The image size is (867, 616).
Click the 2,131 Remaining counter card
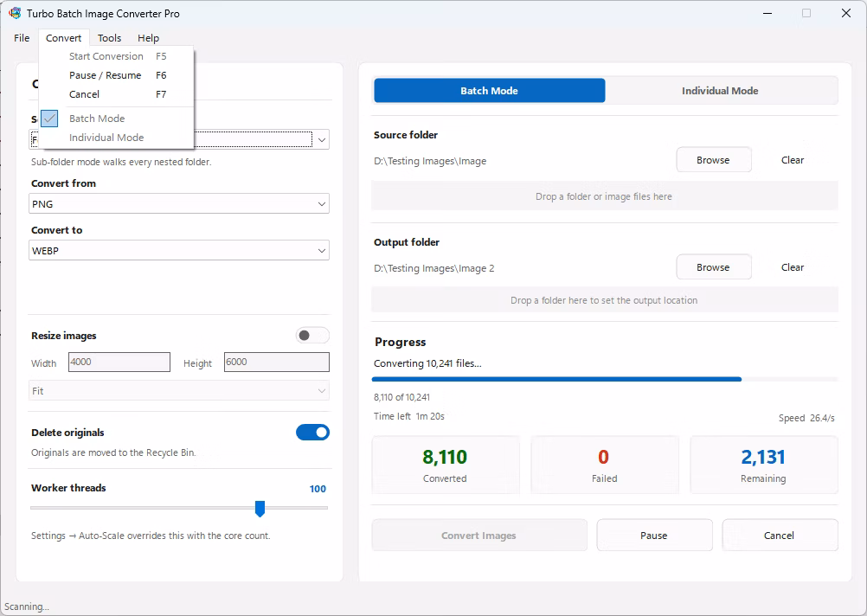click(764, 465)
